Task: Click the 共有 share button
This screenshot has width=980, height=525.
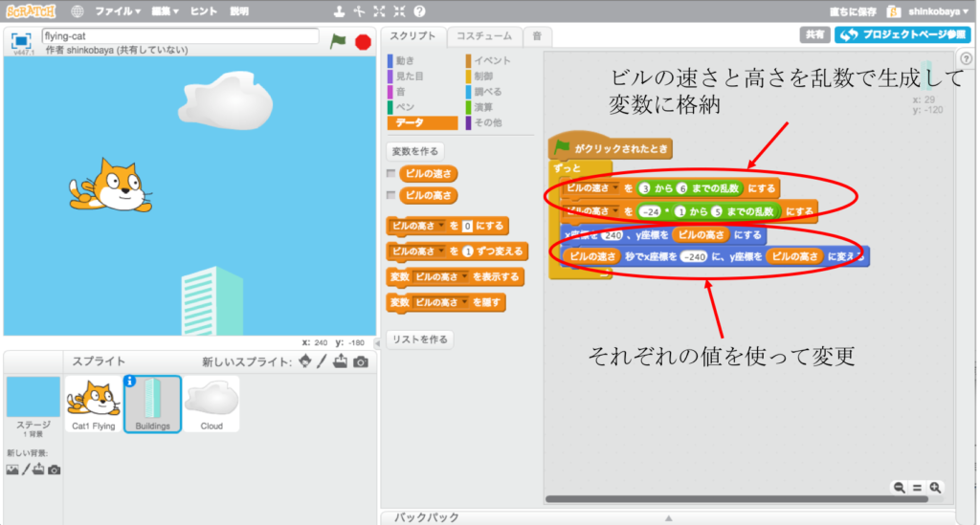Action: (815, 35)
